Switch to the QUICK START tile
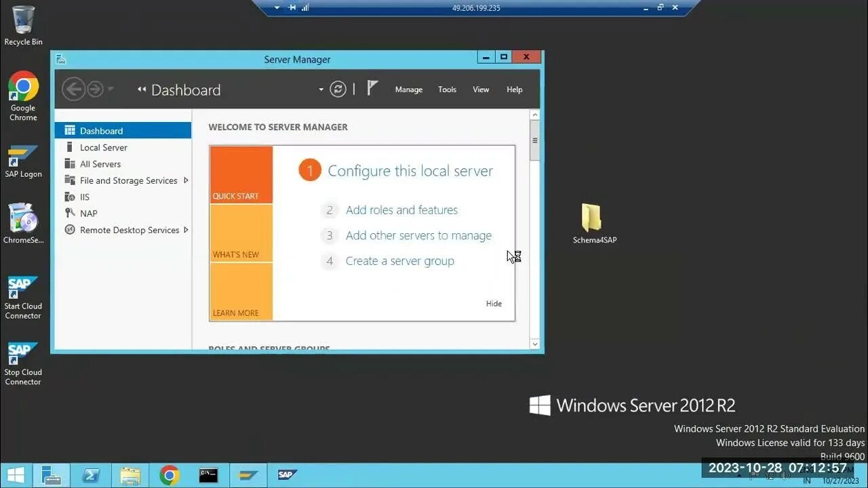 point(241,174)
